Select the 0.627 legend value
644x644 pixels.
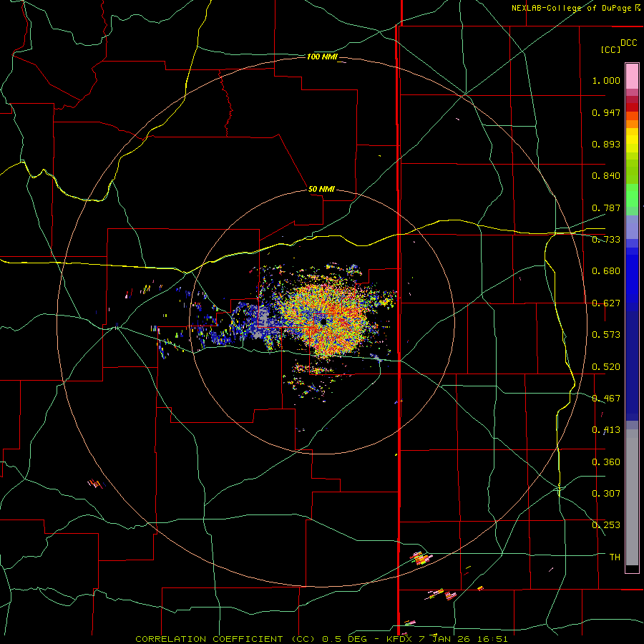tap(606, 303)
